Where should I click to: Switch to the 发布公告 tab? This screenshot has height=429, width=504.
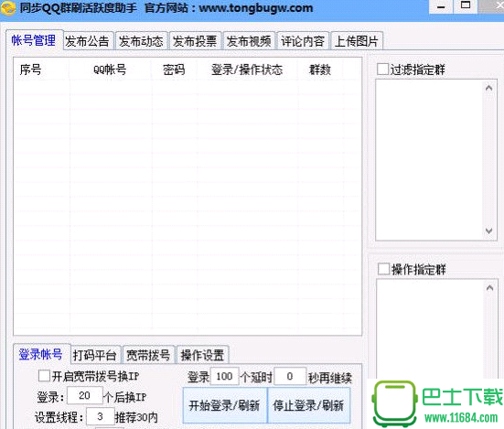[x=88, y=41]
